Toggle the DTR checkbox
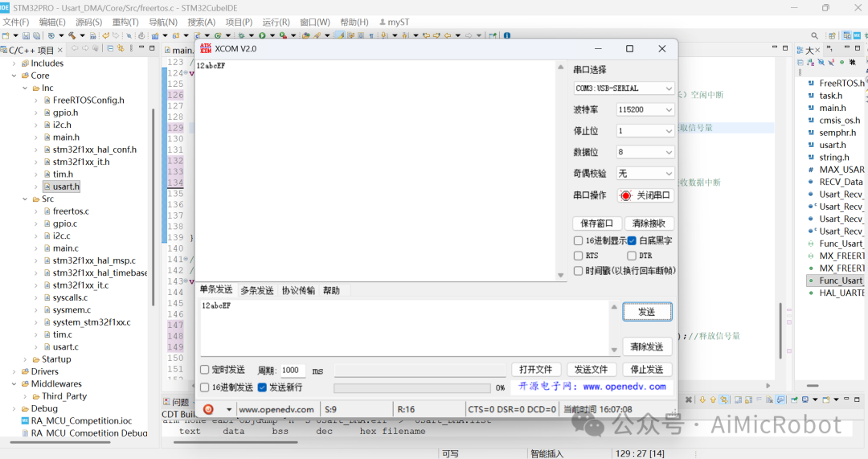 click(632, 256)
